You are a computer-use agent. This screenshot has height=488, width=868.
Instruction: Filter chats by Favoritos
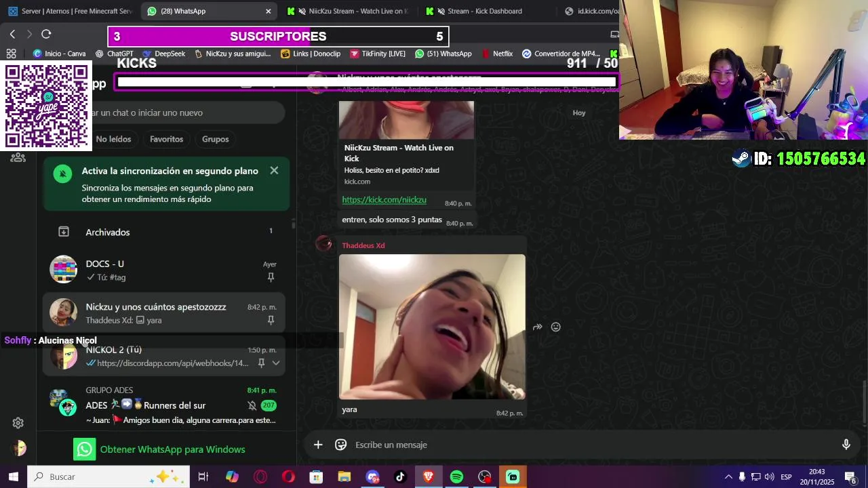(x=166, y=139)
